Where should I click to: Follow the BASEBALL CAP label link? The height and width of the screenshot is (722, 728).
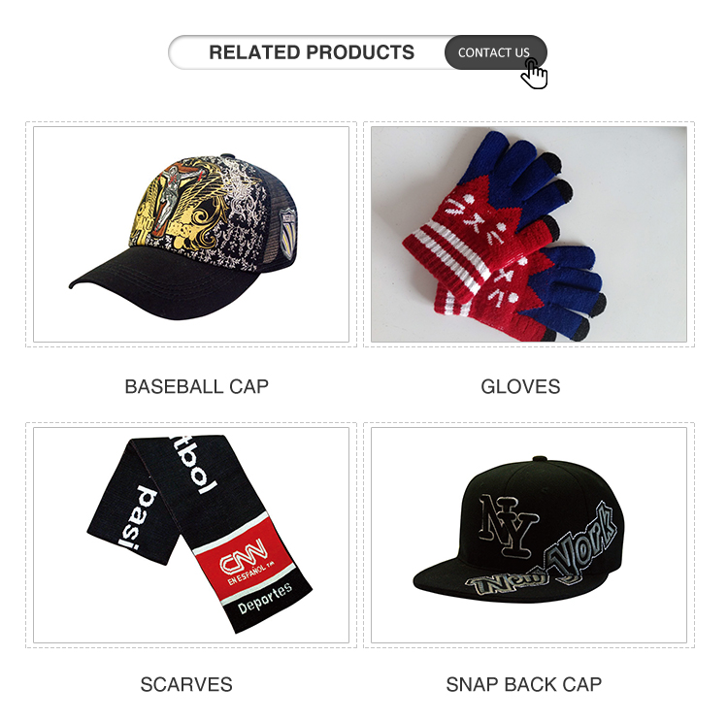tap(197, 387)
